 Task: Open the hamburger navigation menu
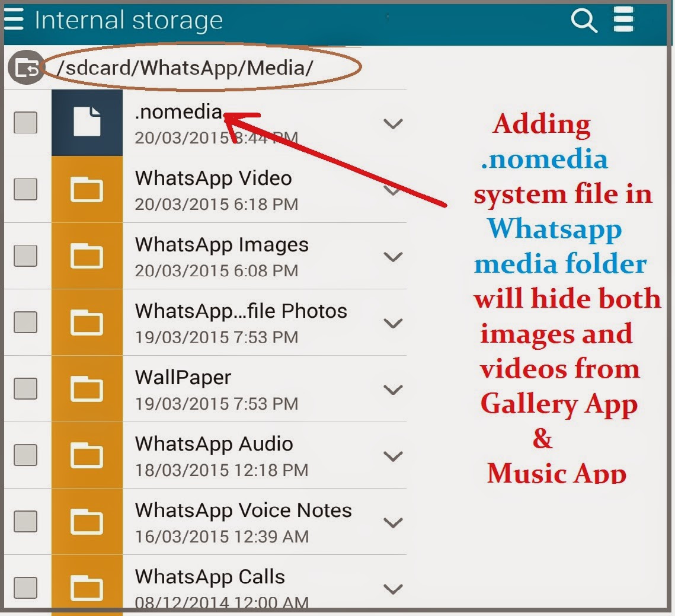(14, 20)
